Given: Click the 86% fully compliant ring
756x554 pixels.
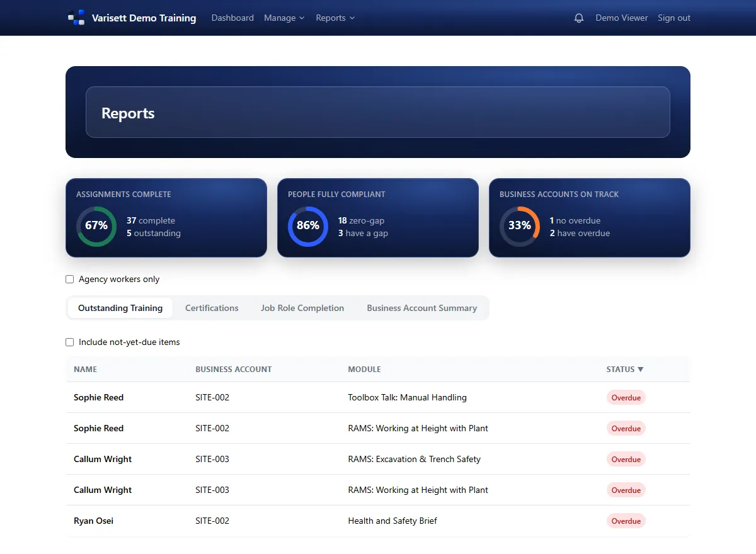Looking at the screenshot, I should coord(308,226).
